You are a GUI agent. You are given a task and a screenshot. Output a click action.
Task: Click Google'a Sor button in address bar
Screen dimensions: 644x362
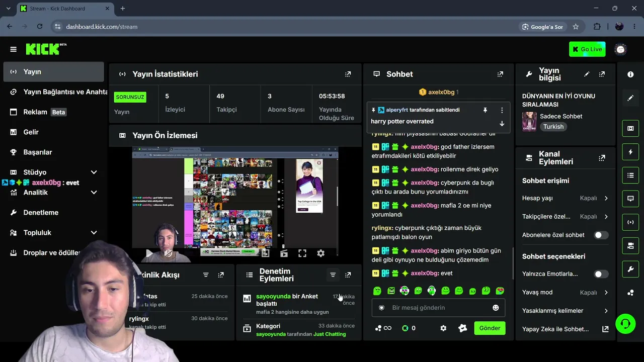tap(542, 27)
